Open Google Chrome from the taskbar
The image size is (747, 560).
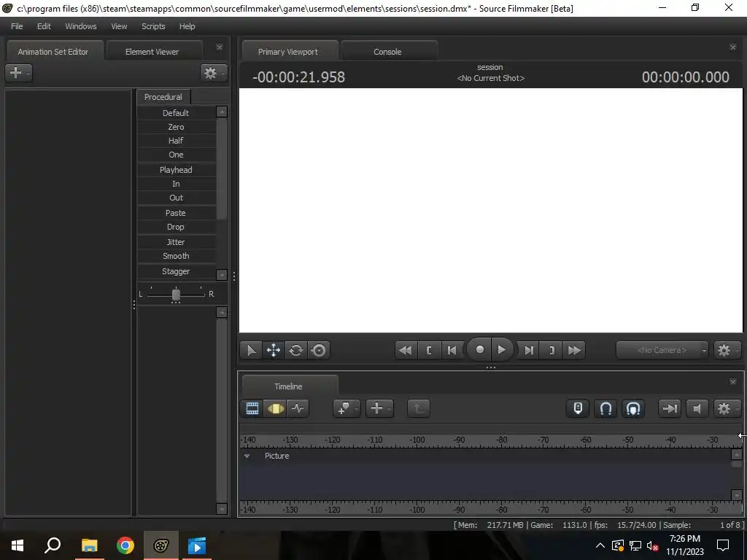[x=125, y=545]
